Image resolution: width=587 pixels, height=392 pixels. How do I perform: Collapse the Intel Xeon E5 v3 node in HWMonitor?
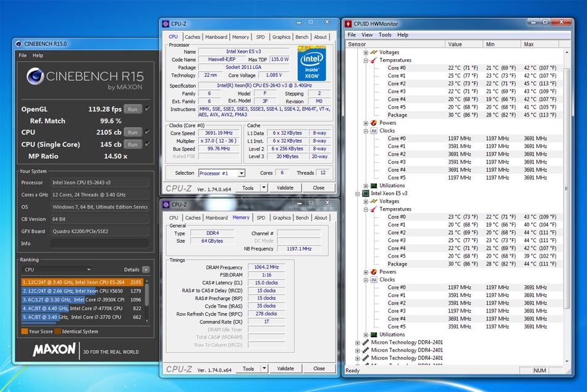click(358, 194)
